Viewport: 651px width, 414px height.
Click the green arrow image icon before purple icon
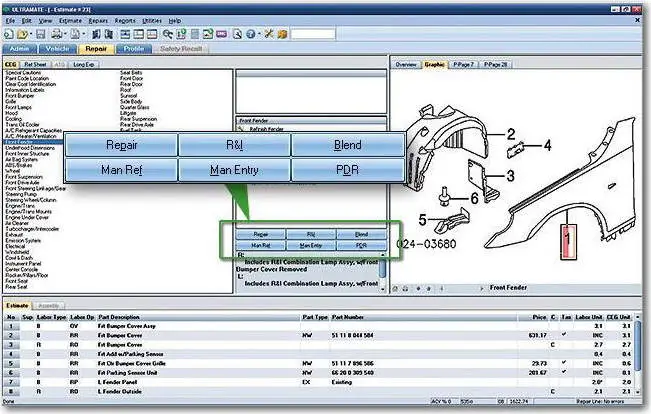208,34
